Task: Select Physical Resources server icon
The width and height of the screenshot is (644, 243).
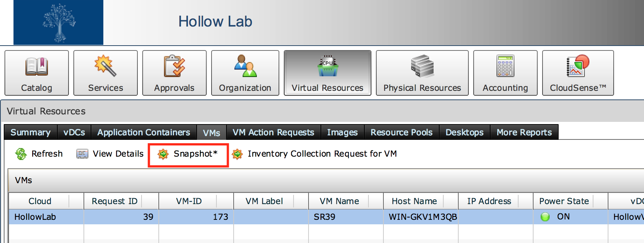Action: pos(422,66)
